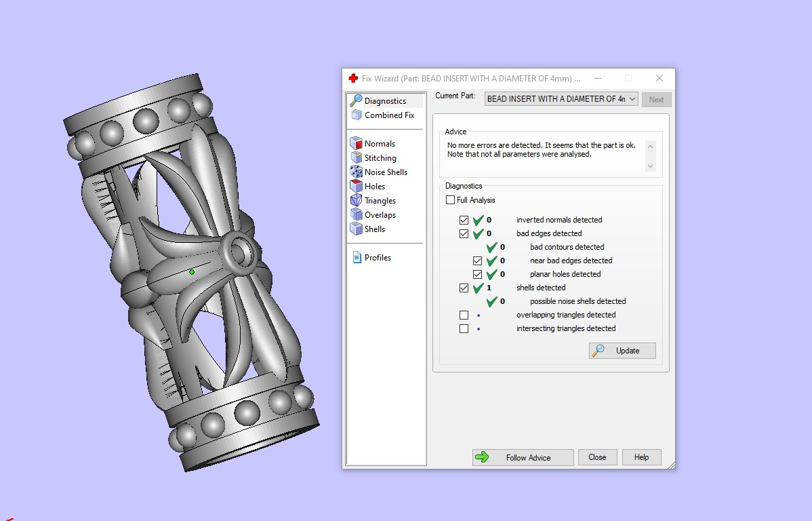Click the Update button
This screenshot has height=521, width=812.
(622, 351)
